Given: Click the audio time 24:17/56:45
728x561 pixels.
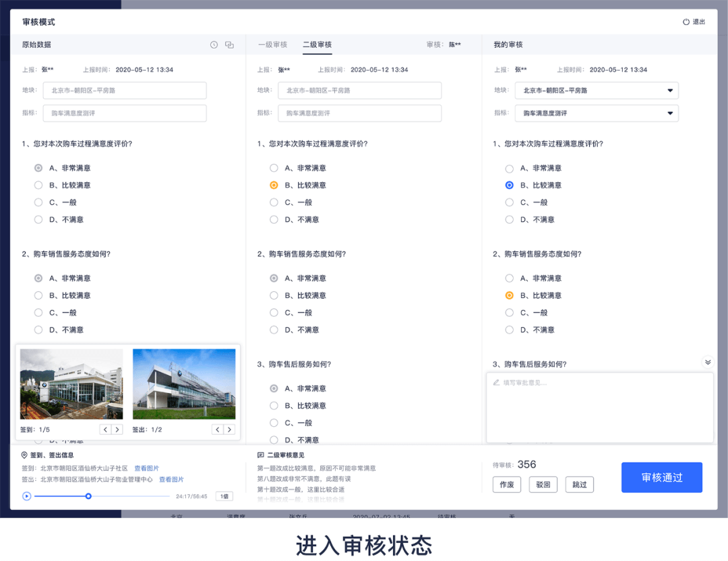Looking at the screenshot, I should pyautogui.click(x=191, y=496).
